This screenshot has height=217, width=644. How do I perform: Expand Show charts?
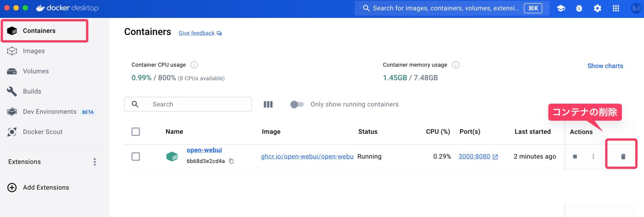pos(605,66)
